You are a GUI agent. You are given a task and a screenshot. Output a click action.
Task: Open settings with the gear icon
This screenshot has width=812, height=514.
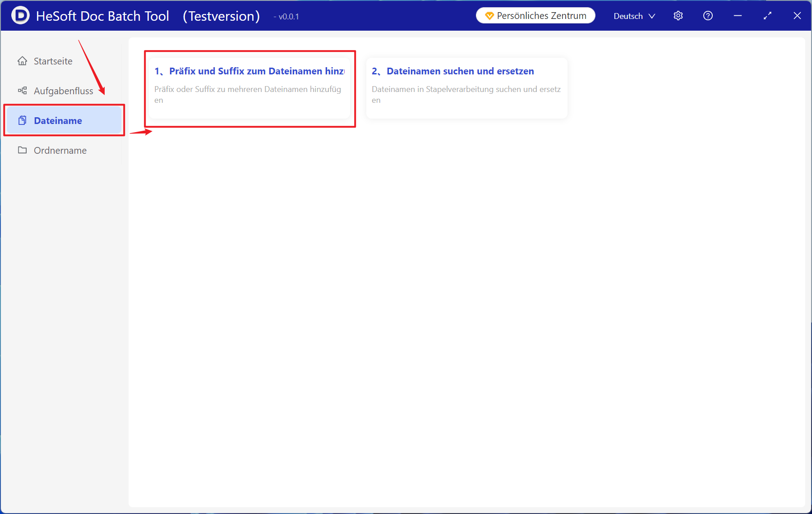click(x=678, y=16)
